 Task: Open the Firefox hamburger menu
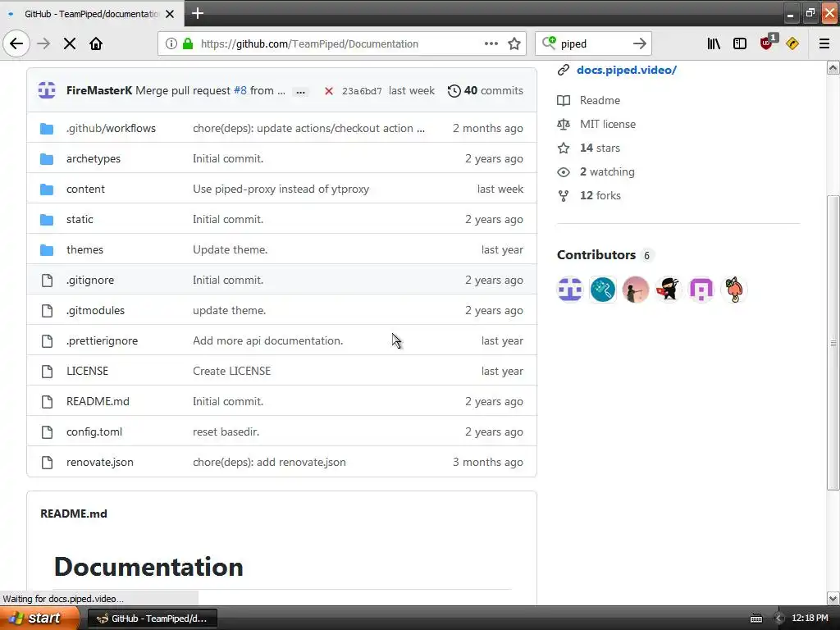(x=824, y=43)
